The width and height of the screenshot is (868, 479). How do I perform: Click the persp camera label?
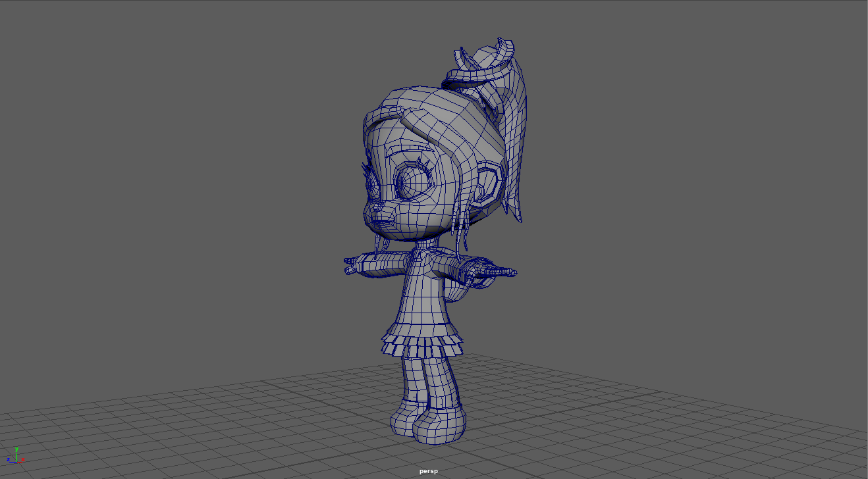(x=428, y=471)
